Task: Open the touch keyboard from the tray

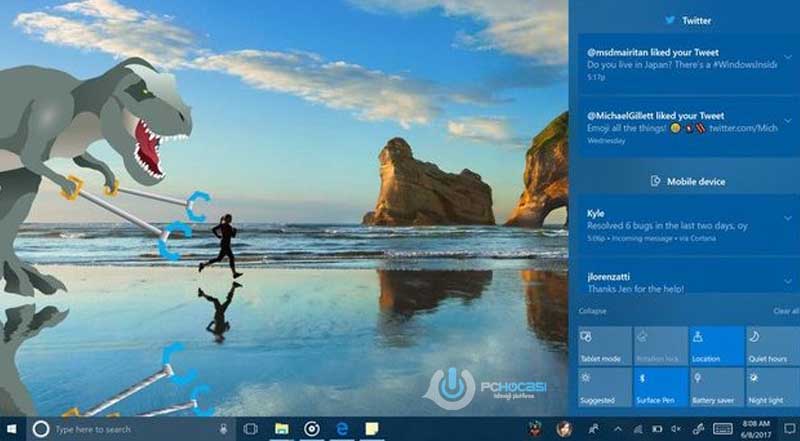Action: pyautogui.click(x=722, y=429)
